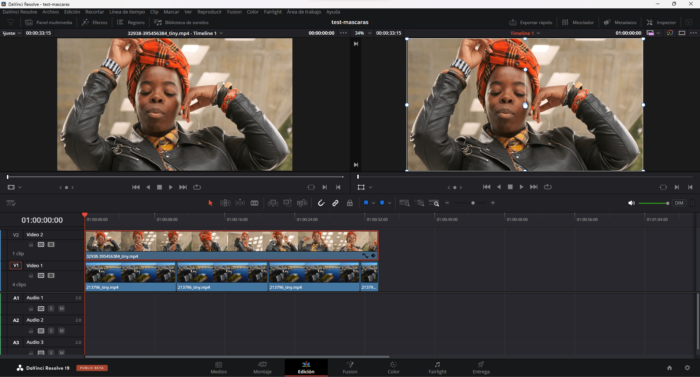Adjust the green volume slider
Viewport: 700px width, 377px height.
(x=654, y=203)
